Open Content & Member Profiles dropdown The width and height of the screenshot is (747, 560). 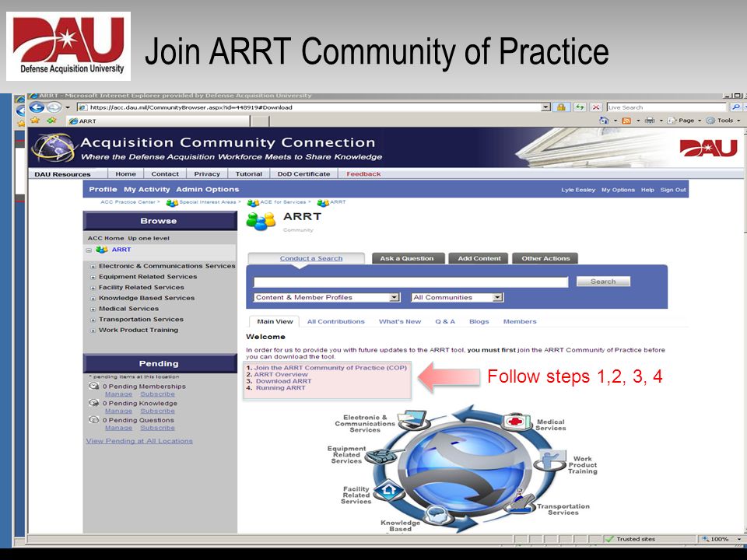(326, 297)
